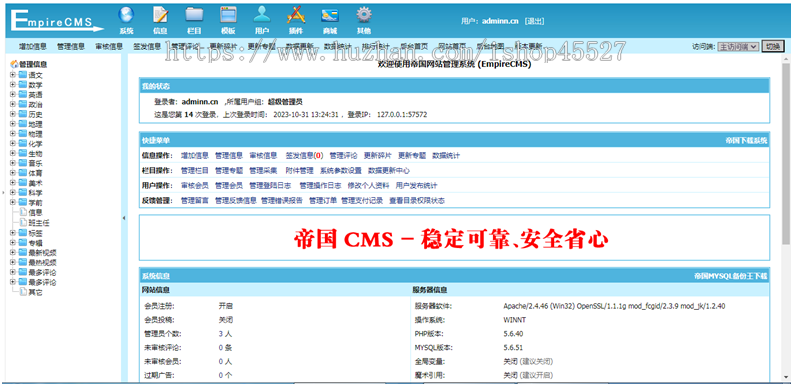This screenshot has height=386, width=793.
Task: Open the 帝国下载系统 link
Action: point(746,141)
